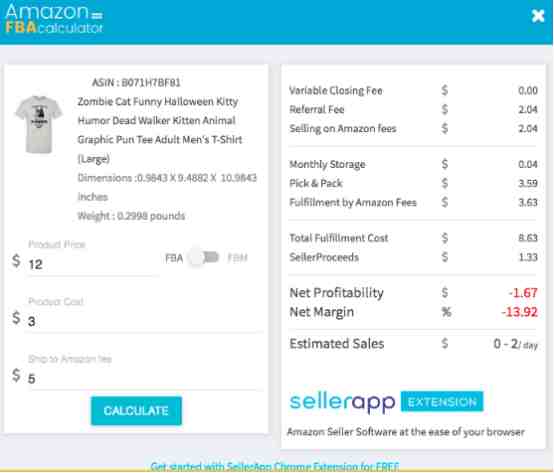
Task: Click the Variable Closing Fee row label
Action: click(x=336, y=91)
